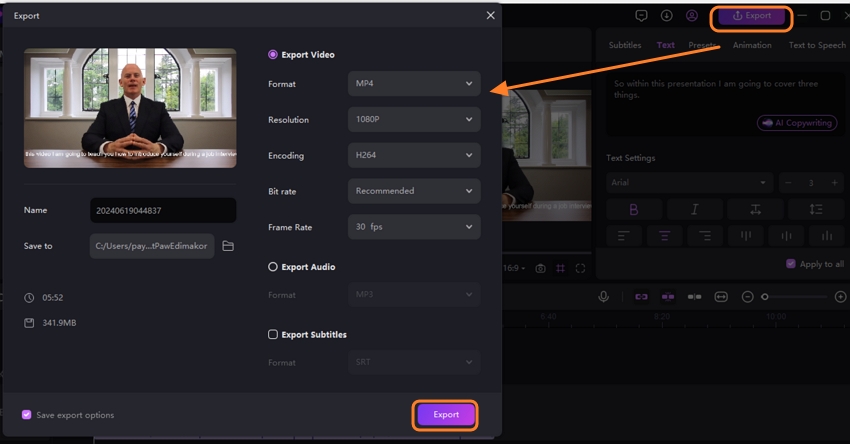Align subtitle text right
The image size is (850, 444).
pos(705,236)
